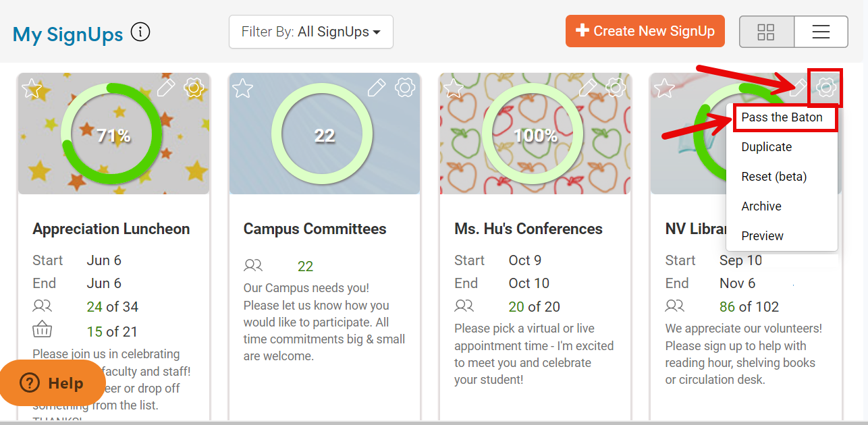Open gear menu on Campus Committees card
The height and width of the screenshot is (425, 868).
(x=404, y=87)
